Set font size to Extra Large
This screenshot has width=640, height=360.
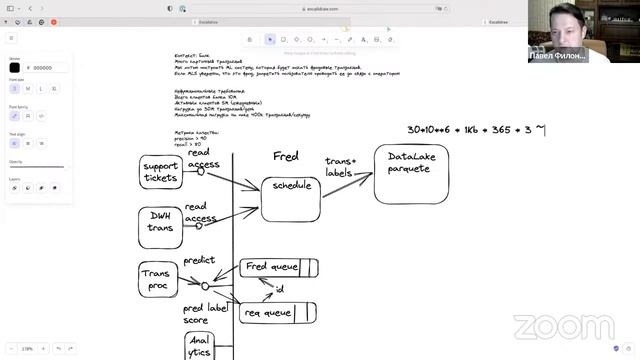click(x=54, y=89)
